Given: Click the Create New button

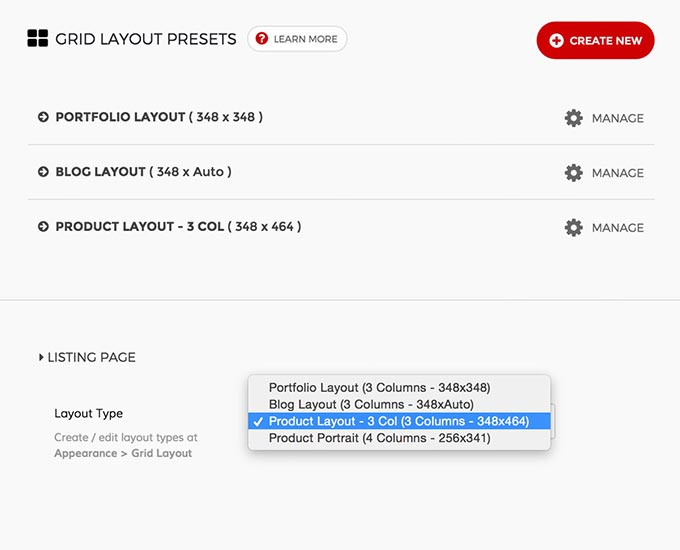Looking at the screenshot, I should click(x=595, y=40).
